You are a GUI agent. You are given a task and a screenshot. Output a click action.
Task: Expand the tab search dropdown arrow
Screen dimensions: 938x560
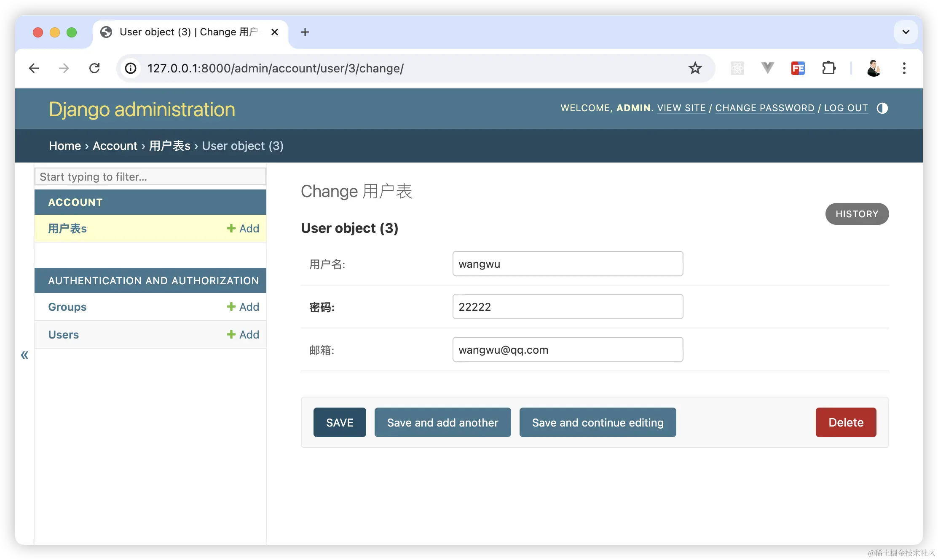click(x=906, y=32)
